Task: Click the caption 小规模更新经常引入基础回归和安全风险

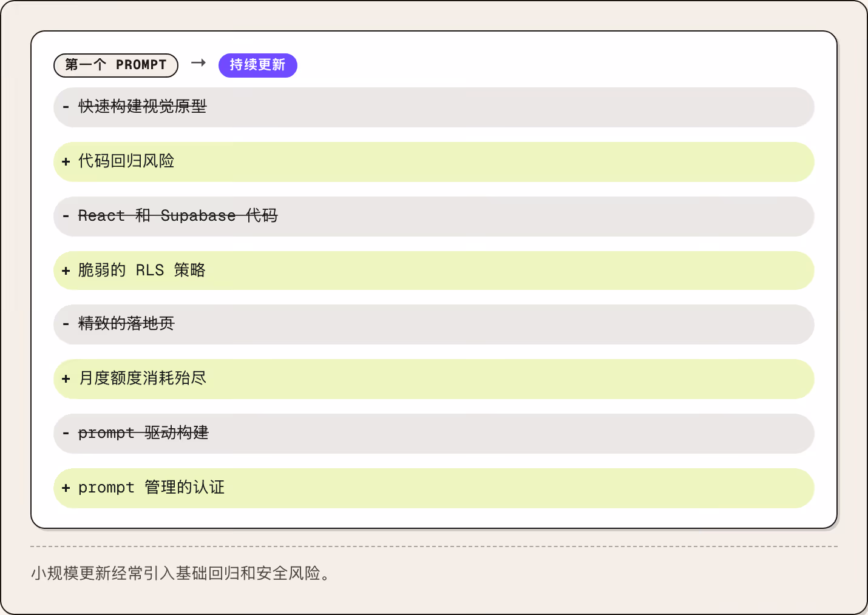Action: (x=181, y=573)
